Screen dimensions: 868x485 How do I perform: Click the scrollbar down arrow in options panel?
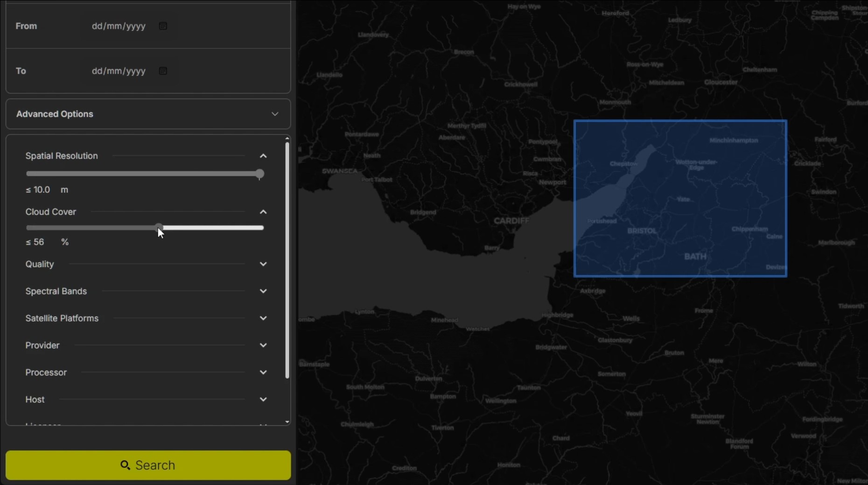(x=287, y=422)
